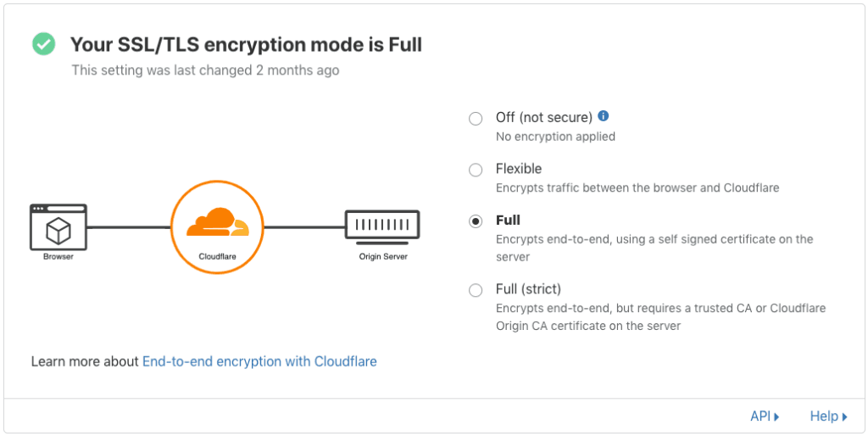This screenshot has height=436, width=868.
Task: Click the green checkmark status icon
Action: pyautogui.click(x=43, y=44)
